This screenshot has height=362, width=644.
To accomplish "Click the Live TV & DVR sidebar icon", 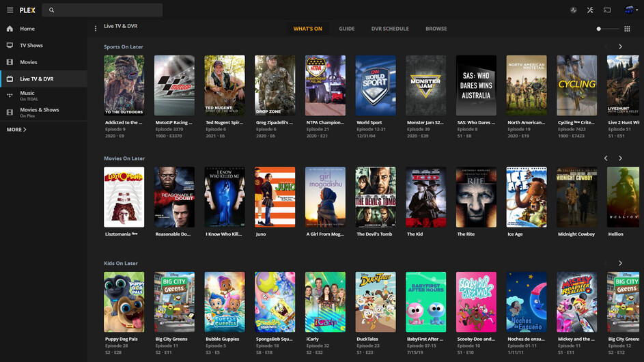I will [10, 79].
